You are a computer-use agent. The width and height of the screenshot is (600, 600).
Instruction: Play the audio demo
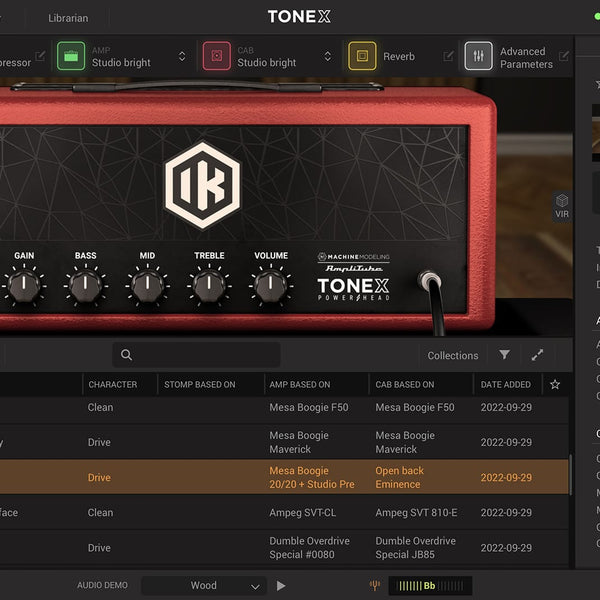(x=281, y=585)
